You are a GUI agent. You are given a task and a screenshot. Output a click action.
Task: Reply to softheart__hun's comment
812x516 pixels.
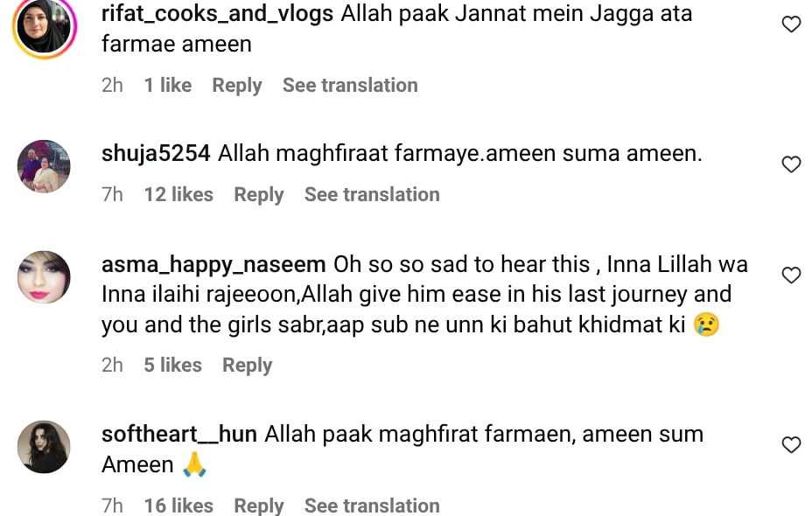[258, 506]
